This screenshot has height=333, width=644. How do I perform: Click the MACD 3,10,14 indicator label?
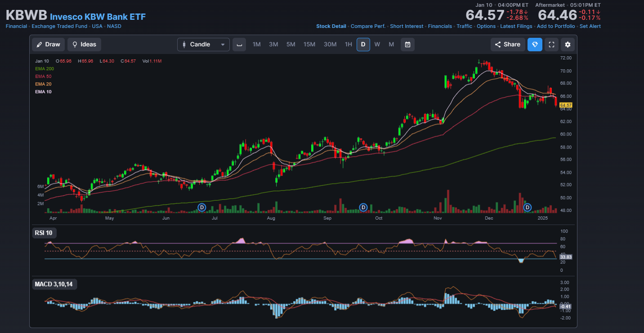(54, 284)
